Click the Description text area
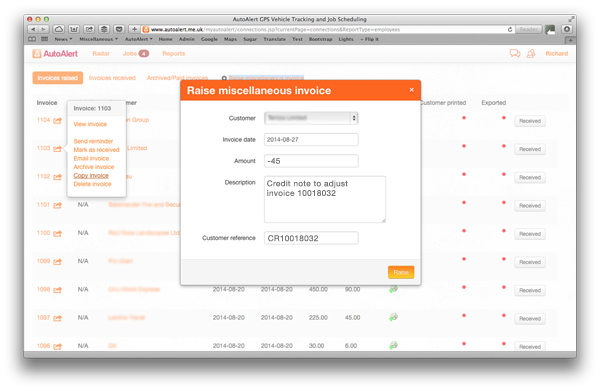The width and height of the screenshot is (600, 391). pos(325,199)
